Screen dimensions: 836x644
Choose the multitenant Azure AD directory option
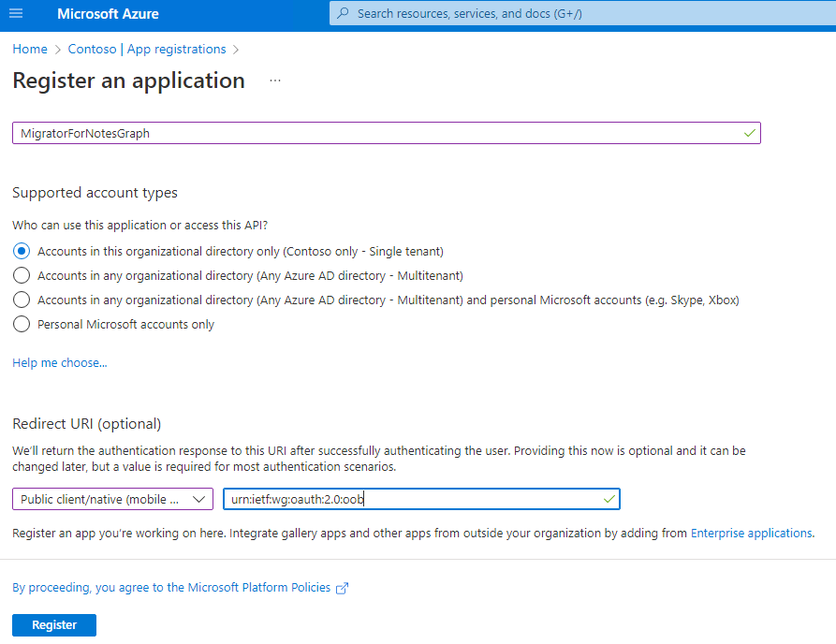pos(20,275)
